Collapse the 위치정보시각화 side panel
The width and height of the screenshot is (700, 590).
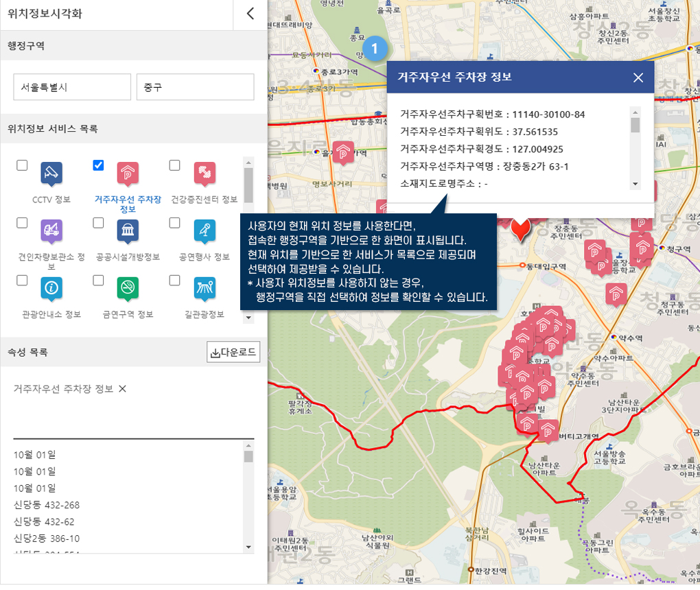(x=250, y=14)
